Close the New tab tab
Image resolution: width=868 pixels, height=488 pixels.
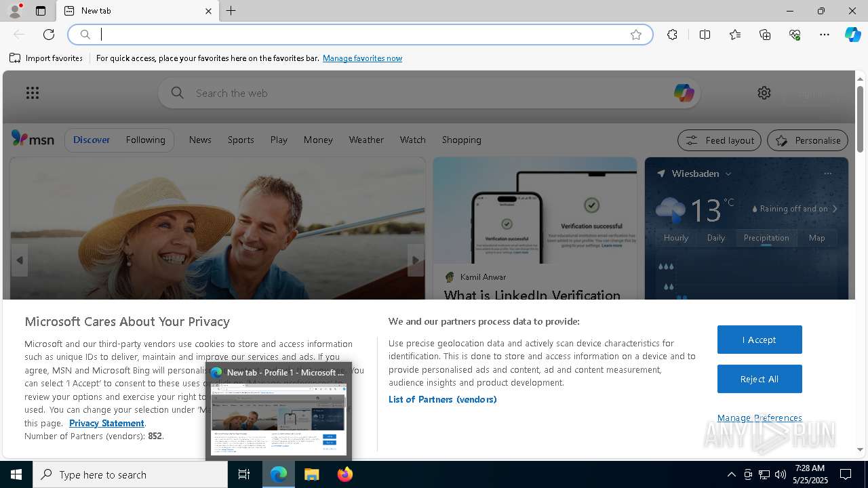[x=208, y=11]
